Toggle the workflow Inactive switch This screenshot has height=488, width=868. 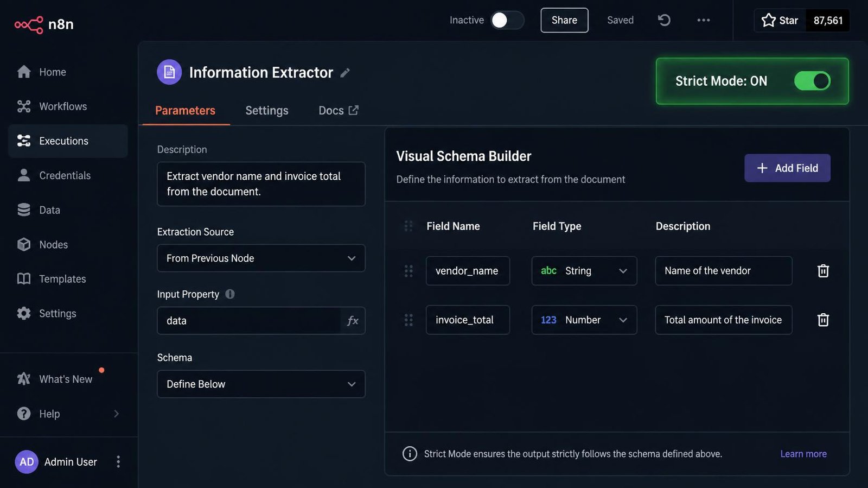[x=507, y=20]
